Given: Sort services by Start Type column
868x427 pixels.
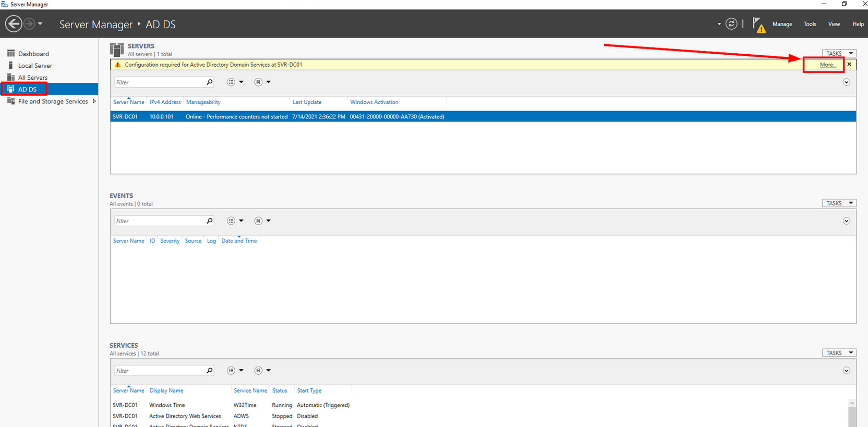Looking at the screenshot, I should [x=309, y=391].
